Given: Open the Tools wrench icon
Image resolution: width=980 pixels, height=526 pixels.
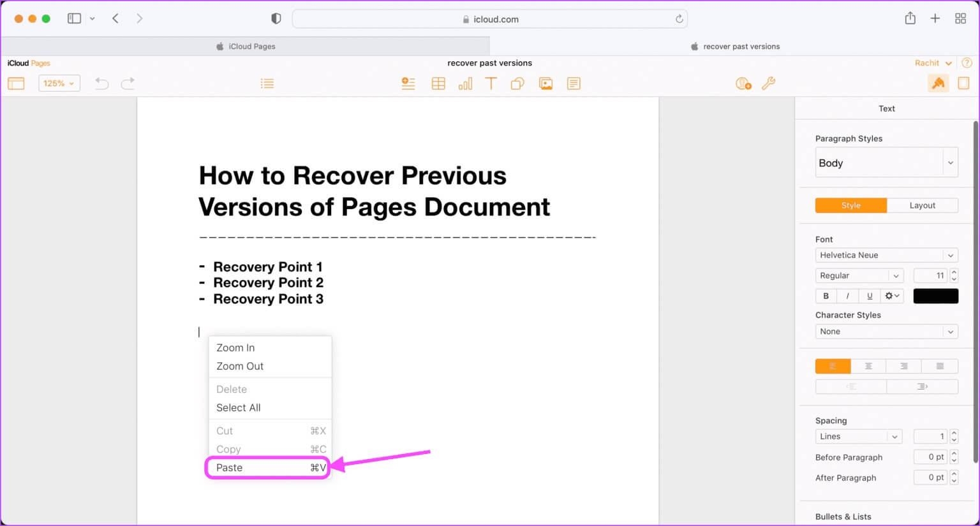Looking at the screenshot, I should [x=769, y=84].
